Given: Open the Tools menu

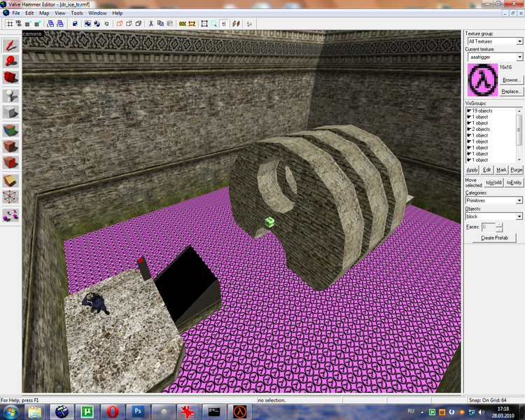Looking at the screenshot, I should (x=77, y=13).
